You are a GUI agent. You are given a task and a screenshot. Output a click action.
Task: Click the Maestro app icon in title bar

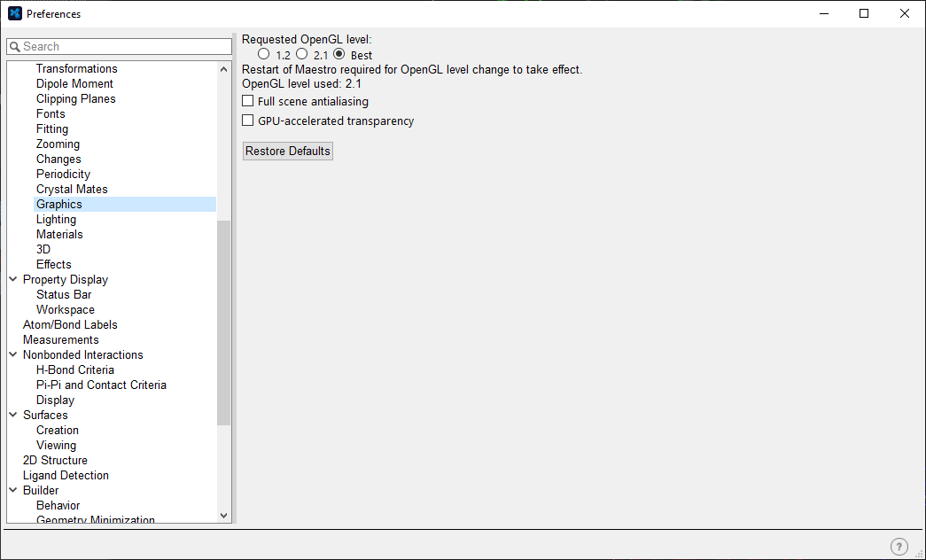(x=14, y=13)
